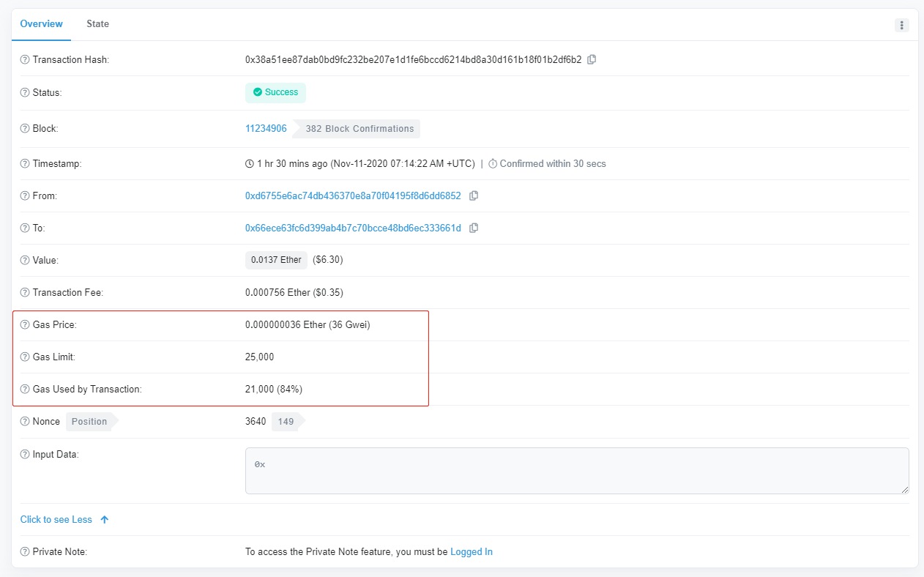Open the three-dot options menu
The height and width of the screenshot is (577, 924).
901,25
